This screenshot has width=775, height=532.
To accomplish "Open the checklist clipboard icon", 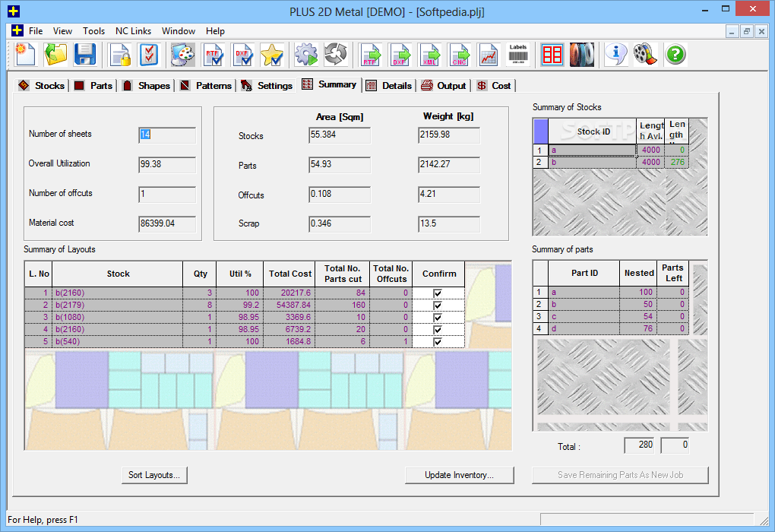I will point(149,55).
